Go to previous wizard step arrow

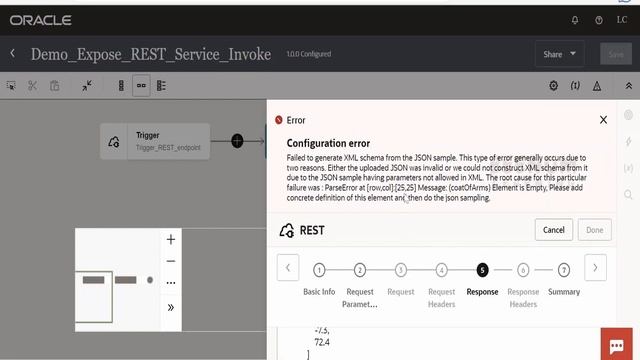pos(288,268)
